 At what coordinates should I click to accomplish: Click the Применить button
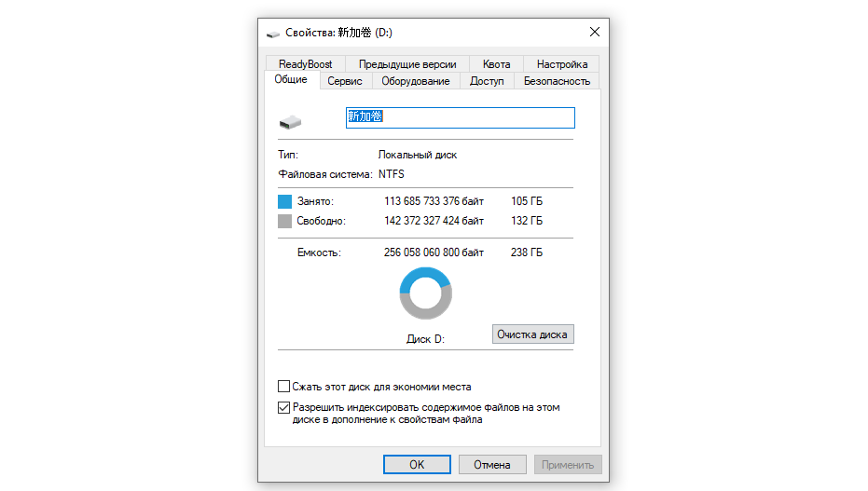tap(568, 465)
